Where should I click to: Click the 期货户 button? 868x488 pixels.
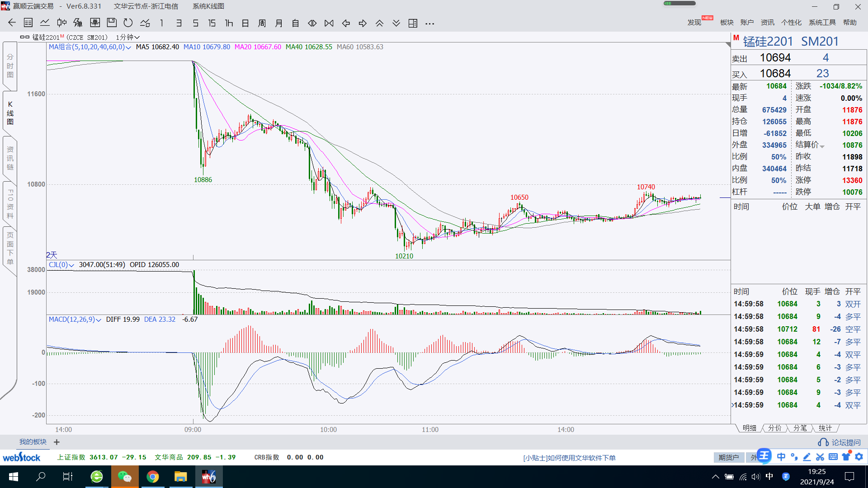click(729, 457)
